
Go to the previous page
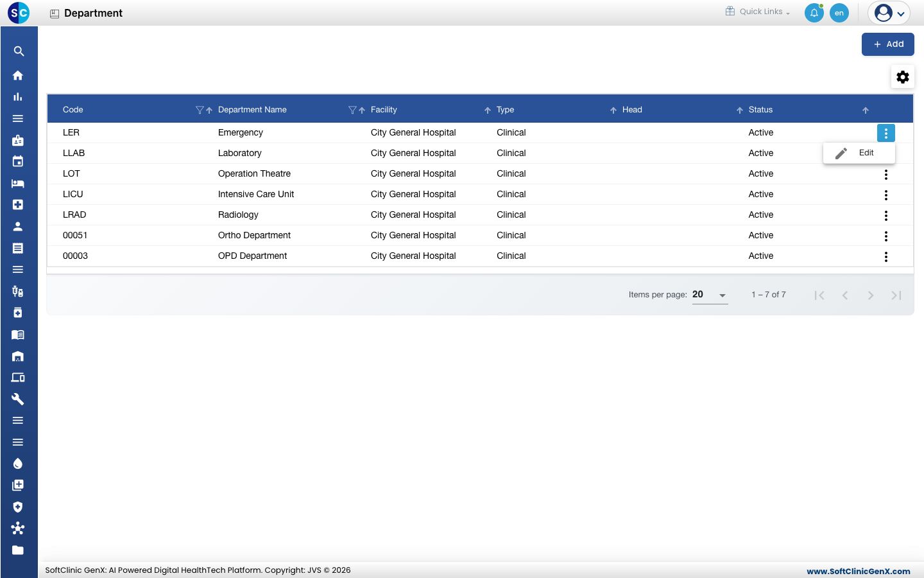click(x=845, y=295)
